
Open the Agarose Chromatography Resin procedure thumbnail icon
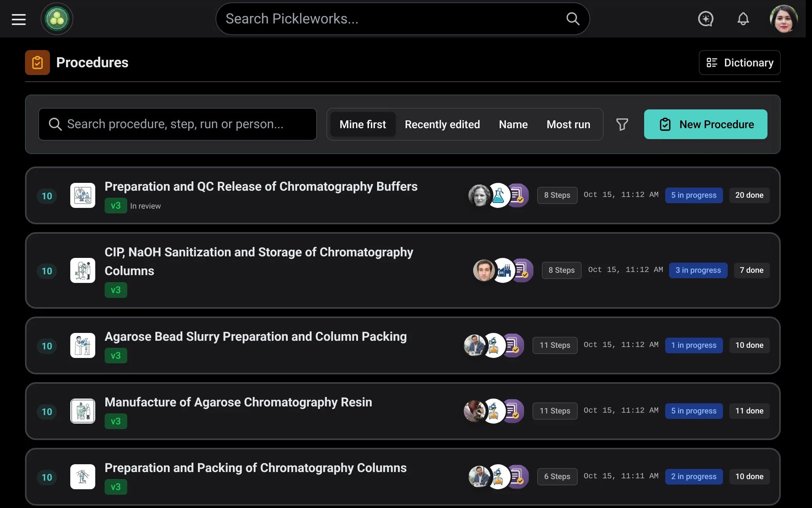(x=83, y=411)
